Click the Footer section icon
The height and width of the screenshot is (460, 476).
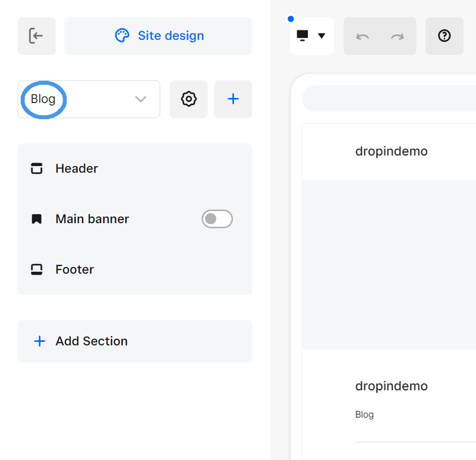(36, 269)
